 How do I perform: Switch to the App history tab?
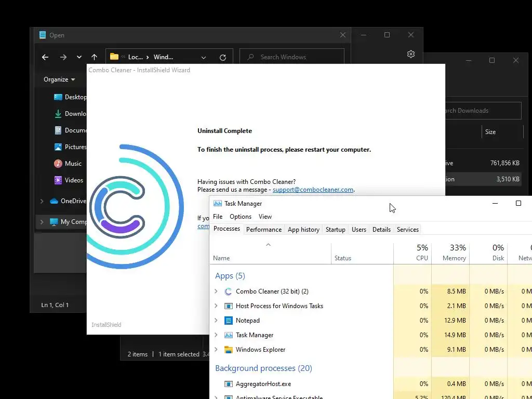click(x=303, y=229)
